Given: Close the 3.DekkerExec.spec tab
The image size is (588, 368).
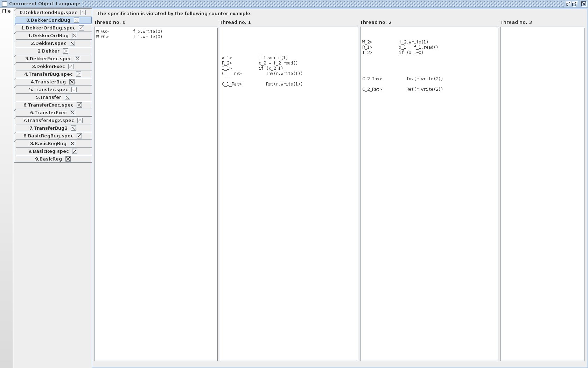Looking at the screenshot, I should coord(77,59).
